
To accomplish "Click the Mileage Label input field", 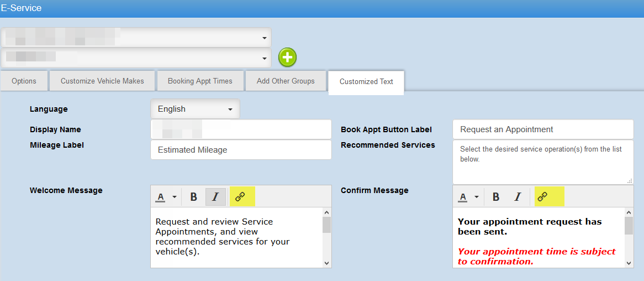I will pyautogui.click(x=241, y=150).
